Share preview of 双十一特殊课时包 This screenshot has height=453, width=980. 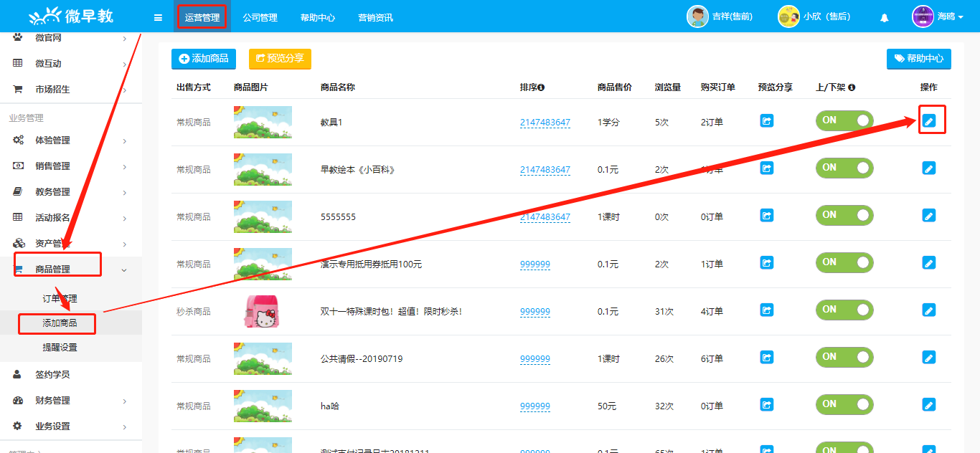[767, 310]
